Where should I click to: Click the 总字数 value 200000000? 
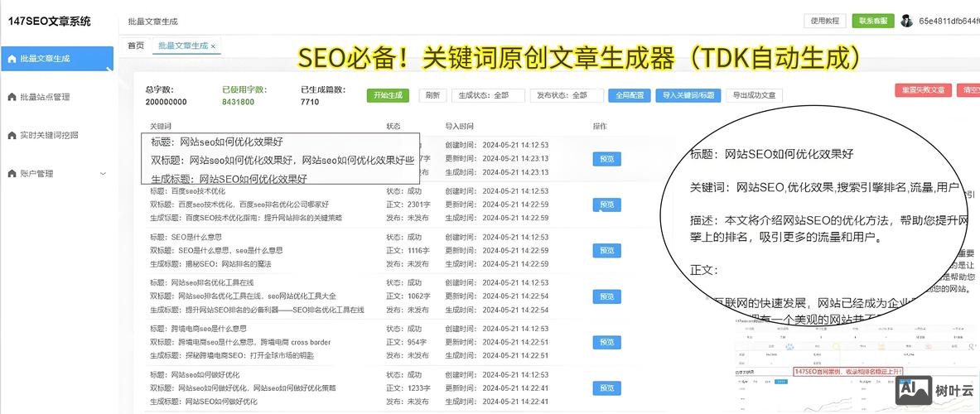(x=167, y=102)
